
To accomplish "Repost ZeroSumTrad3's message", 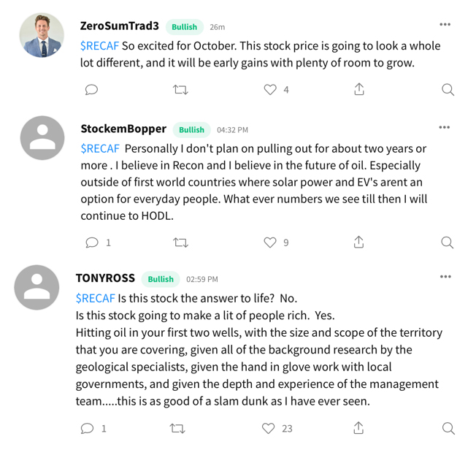I will point(180,90).
